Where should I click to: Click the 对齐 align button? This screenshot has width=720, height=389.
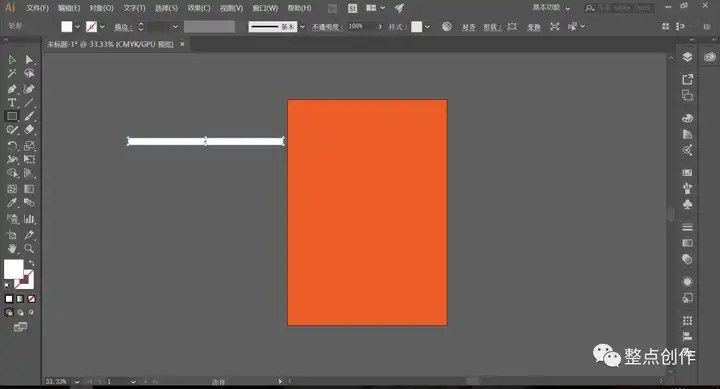468,28
